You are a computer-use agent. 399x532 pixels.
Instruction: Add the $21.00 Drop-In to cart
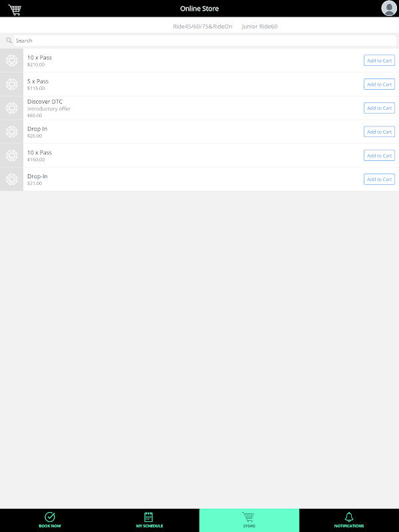pos(379,179)
